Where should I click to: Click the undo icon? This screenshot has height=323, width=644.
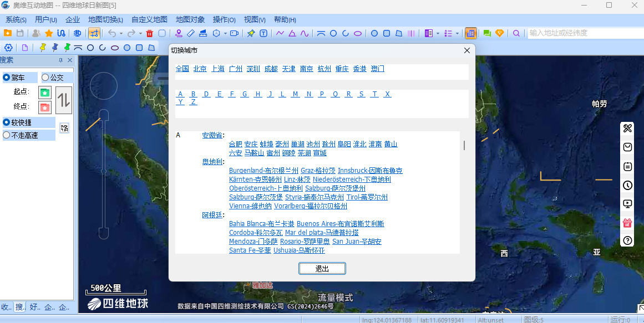tap(113, 33)
